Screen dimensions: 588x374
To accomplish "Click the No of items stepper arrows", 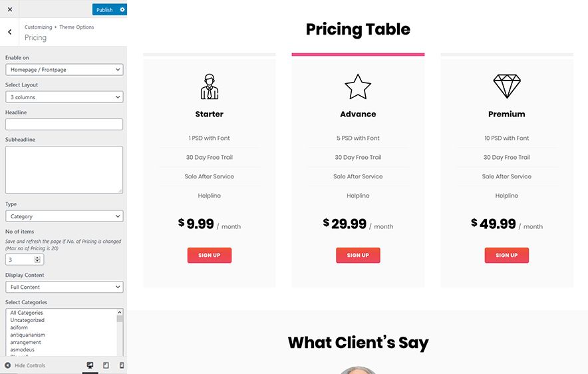I will pos(37,260).
